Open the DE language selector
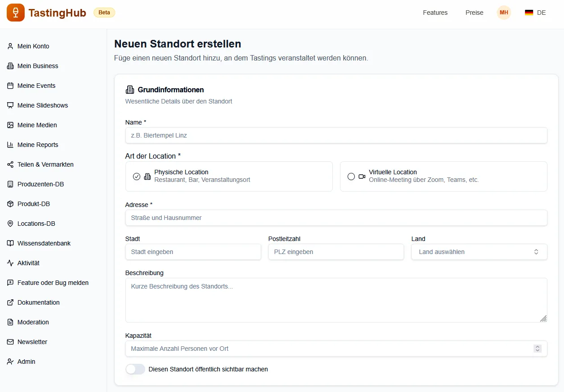The width and height of the screenshot is (564, 392). (x=535, y=13)
